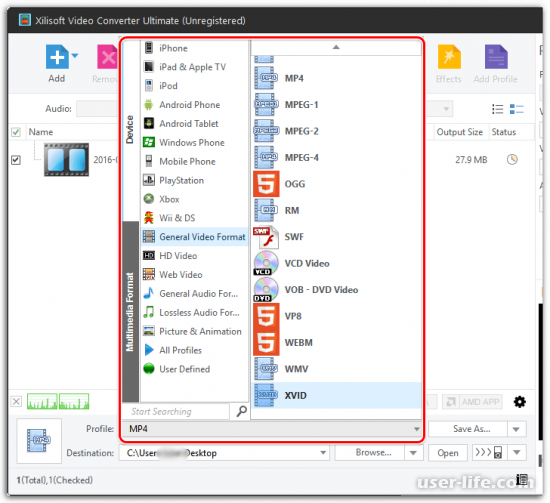Select General Video Format category

[195, 237]
